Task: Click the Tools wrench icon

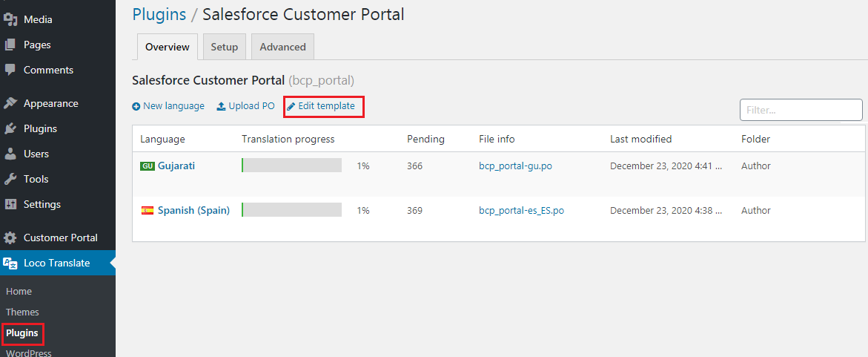Action: 10,180
